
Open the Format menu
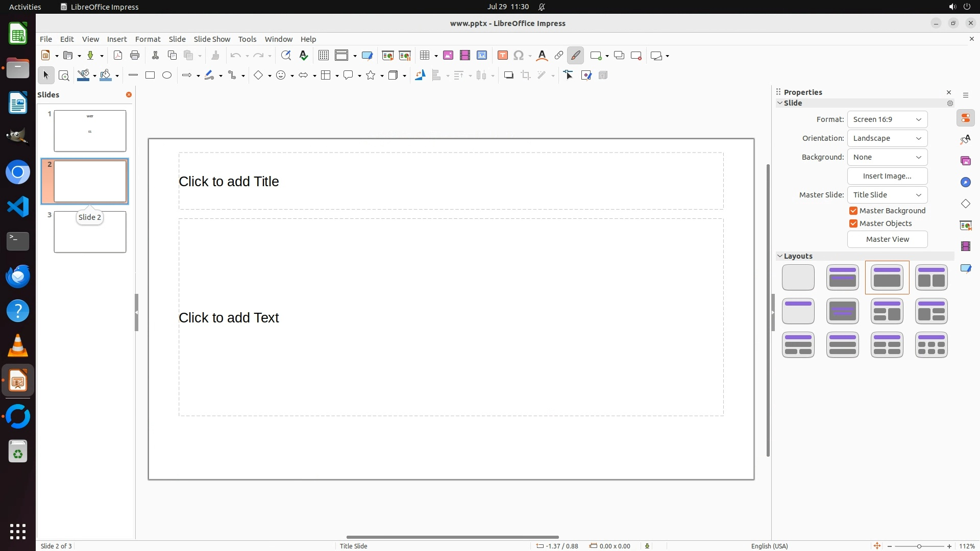coord(148,39)
